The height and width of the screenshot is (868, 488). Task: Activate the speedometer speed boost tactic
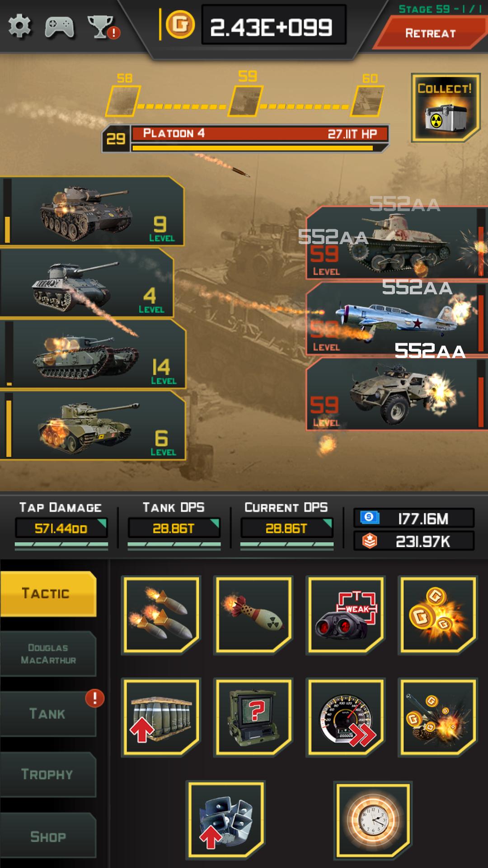346,717
